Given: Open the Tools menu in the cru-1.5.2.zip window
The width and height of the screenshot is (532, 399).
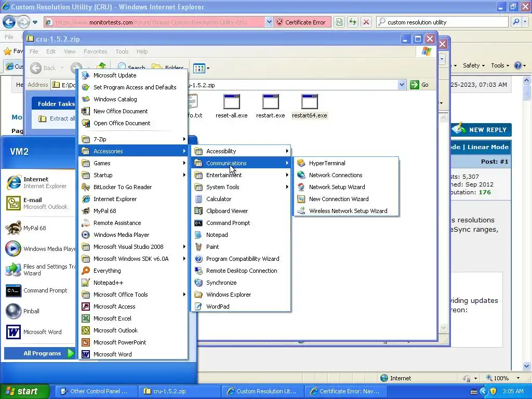Looking at the screenshot, I should 122,51.
